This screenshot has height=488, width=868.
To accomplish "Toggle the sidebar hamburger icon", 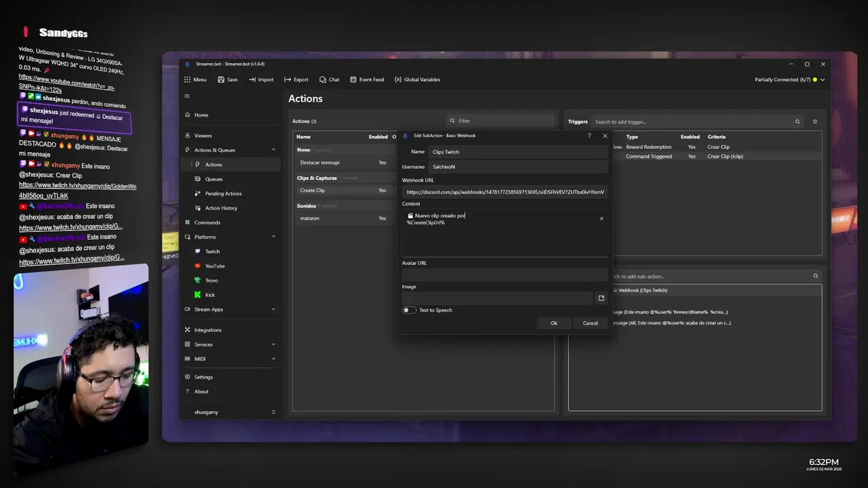I will coord(187,96).
